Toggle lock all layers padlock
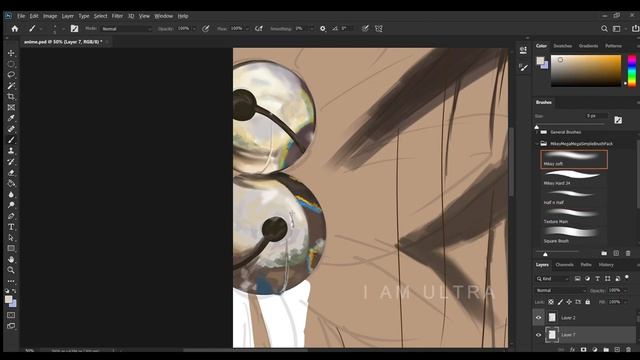640x360 pixels. (587, 302)
